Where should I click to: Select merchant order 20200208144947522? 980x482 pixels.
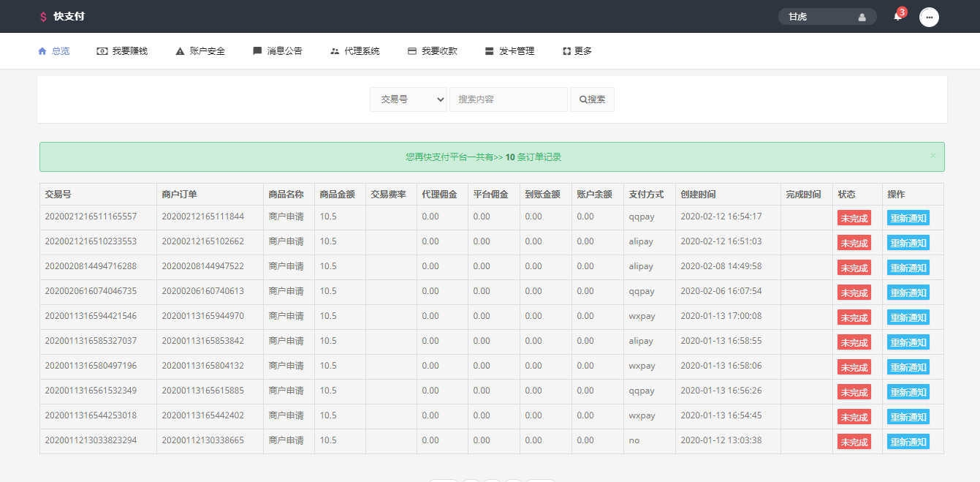[203, 266]
